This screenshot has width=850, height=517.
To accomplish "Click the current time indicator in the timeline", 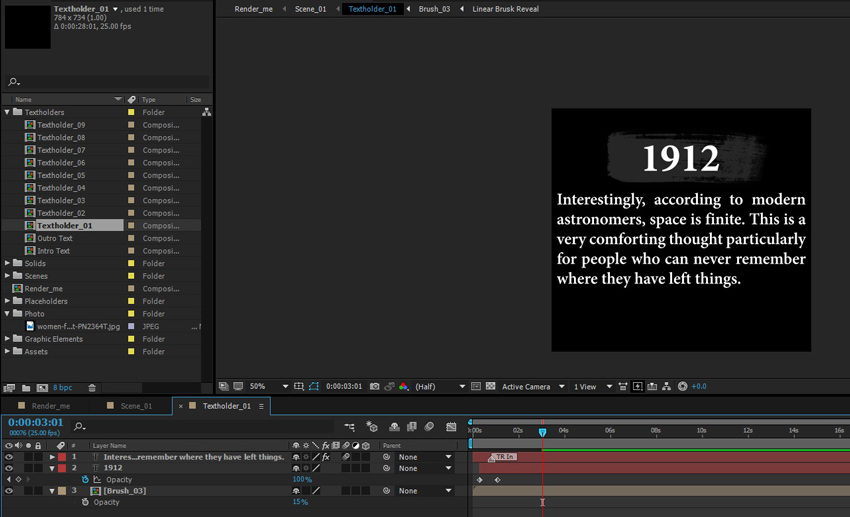I will [x=542, y=432].
